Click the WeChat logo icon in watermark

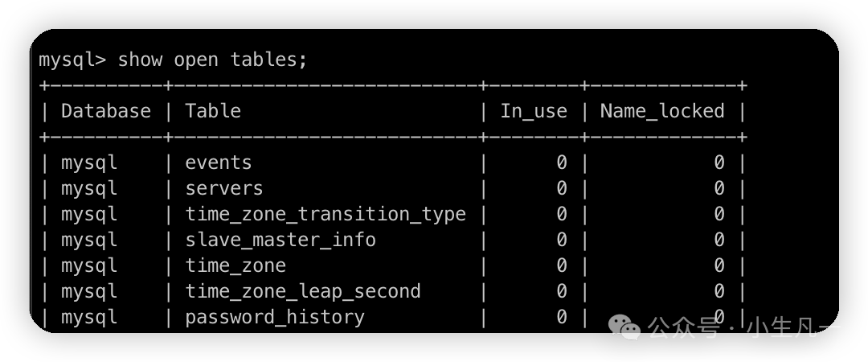(624, 327)
